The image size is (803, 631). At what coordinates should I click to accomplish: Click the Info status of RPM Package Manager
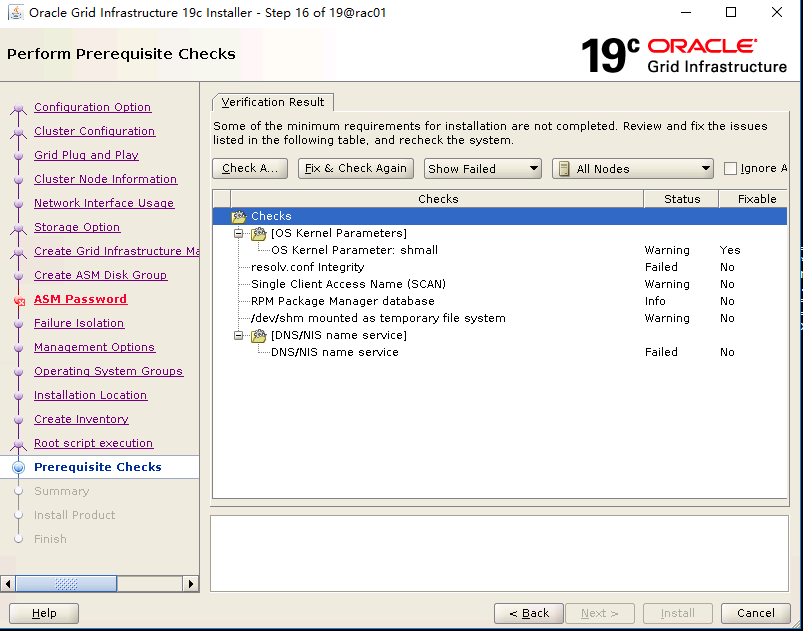pyautogui.click(x=655, y=301)
